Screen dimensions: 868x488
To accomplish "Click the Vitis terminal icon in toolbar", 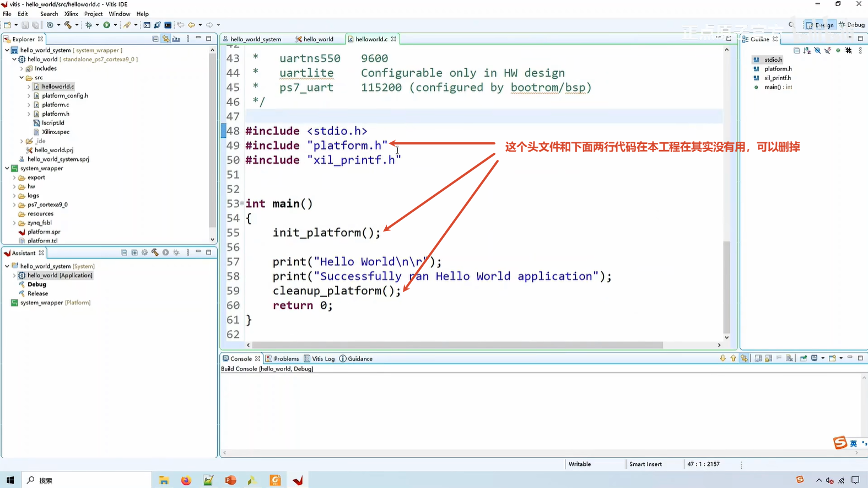I will [168, 25].
